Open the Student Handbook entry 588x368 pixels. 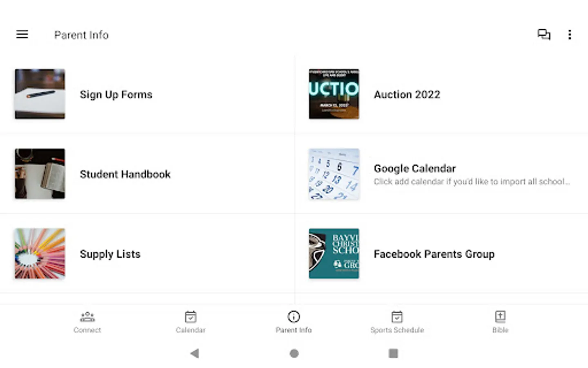(125, 174)
